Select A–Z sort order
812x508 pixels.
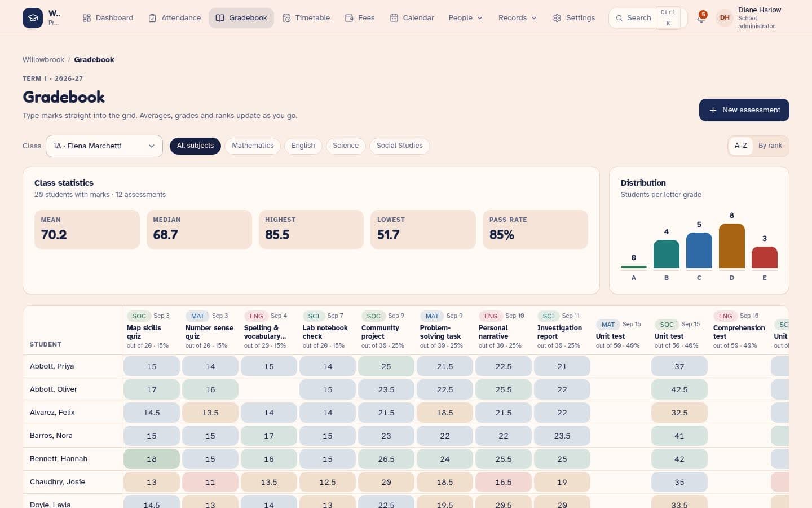coord(741,146)
